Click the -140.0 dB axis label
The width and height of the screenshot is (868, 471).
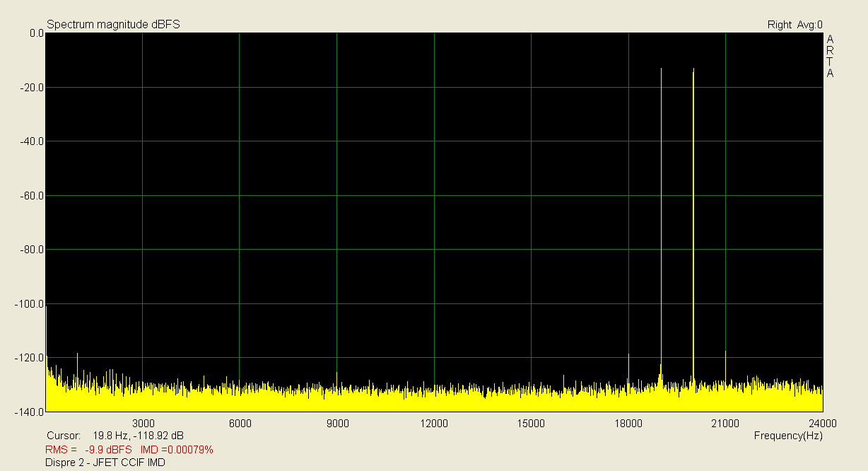[29, 412]
